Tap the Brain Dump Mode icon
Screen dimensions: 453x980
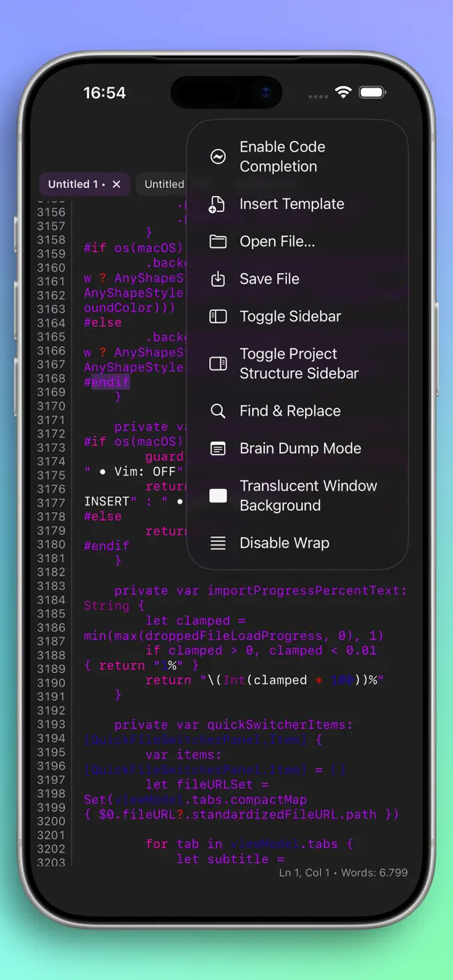coord(217,448)
